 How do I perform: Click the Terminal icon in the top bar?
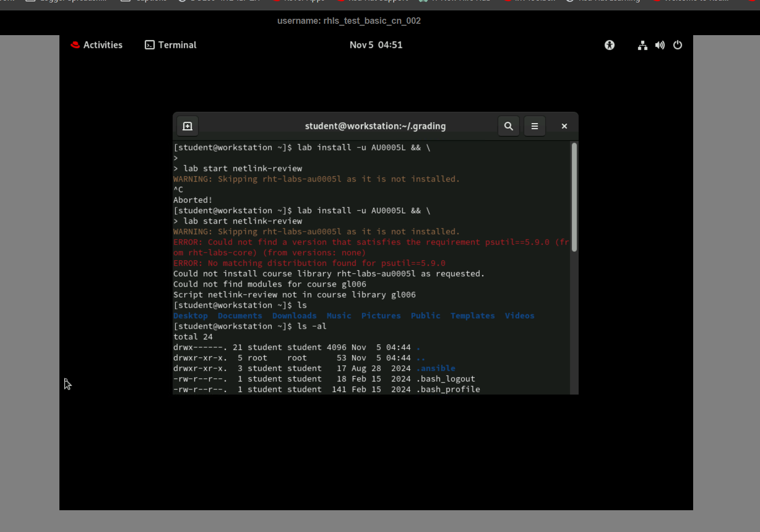(150, 45)
